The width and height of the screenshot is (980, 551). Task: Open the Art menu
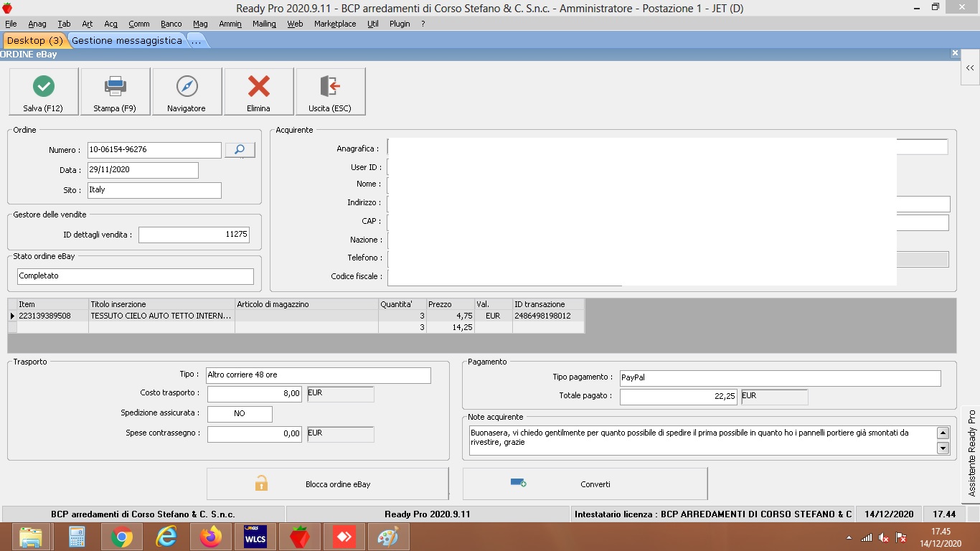(88, 24)
